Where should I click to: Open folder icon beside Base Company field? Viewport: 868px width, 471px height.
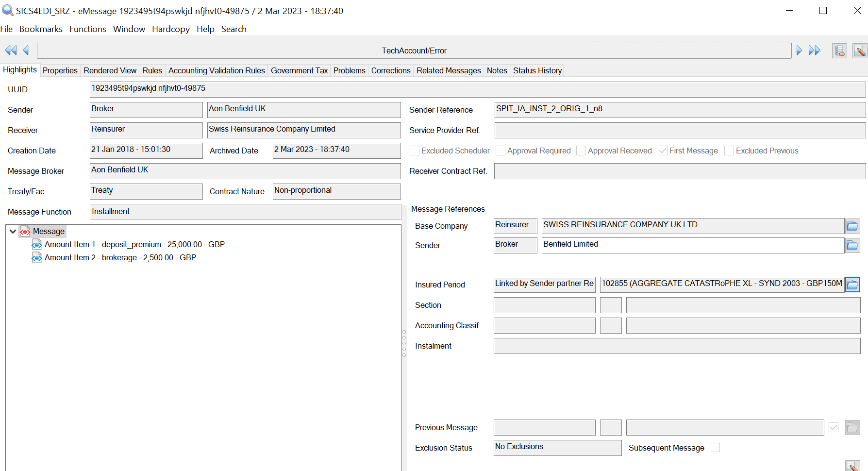(x=852, y=226)
